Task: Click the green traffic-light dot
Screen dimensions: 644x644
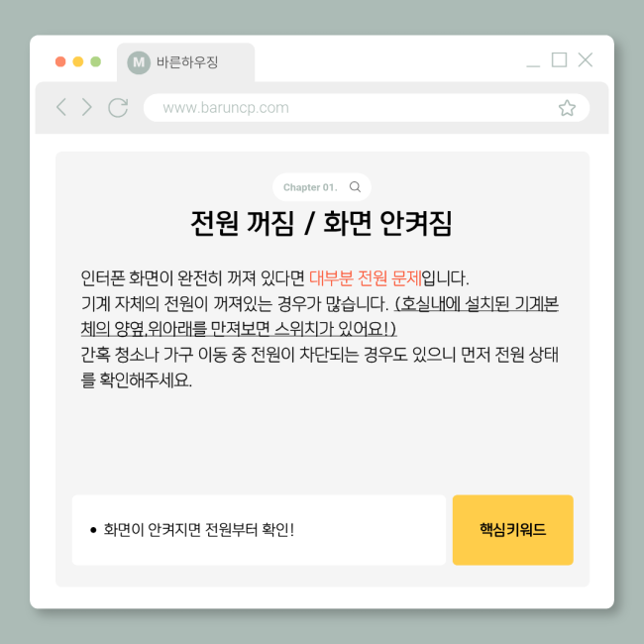Action: coord(96,61)
